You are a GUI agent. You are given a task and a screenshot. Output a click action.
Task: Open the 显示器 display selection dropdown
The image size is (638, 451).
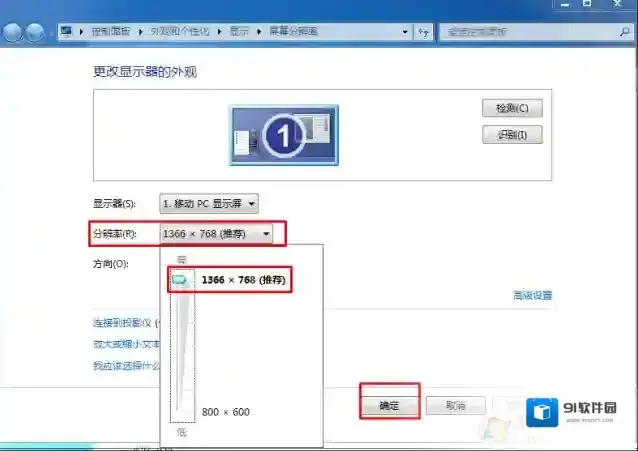(x=208, y=203)
